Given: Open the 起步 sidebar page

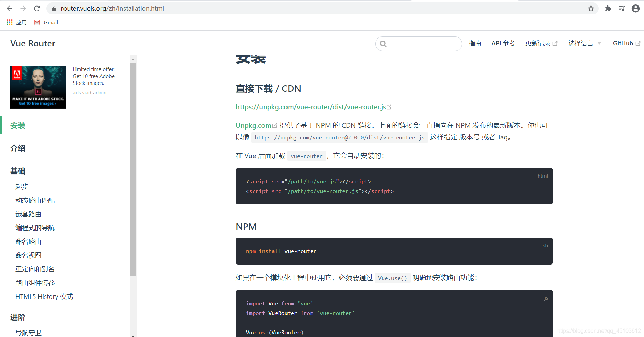Looking at the screenshot, I should click(x=22, y=187).
